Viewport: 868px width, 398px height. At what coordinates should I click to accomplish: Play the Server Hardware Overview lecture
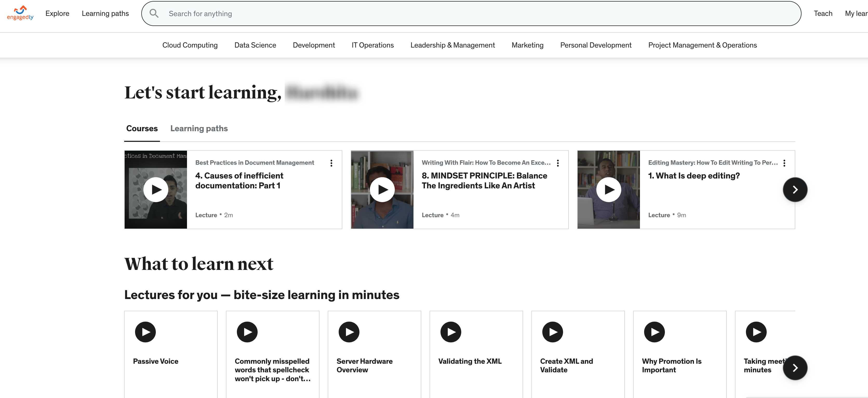pos(349,332)
